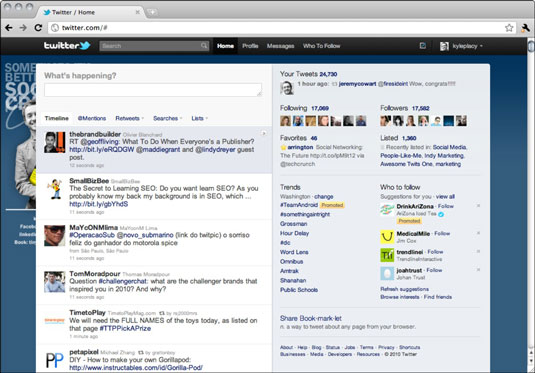535x373 pixels.
Task: Click the joahtrust egg avatar
Action: [387, 273]
